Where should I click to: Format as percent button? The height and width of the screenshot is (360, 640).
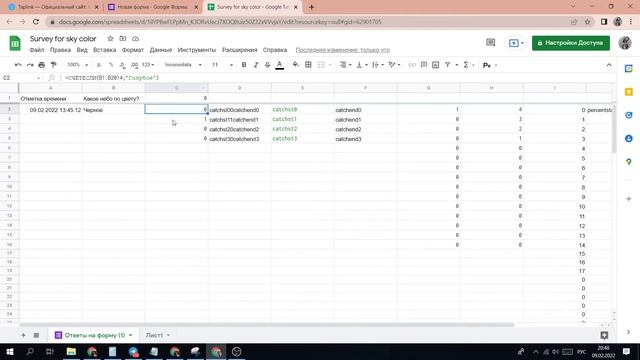pos(111,65)
